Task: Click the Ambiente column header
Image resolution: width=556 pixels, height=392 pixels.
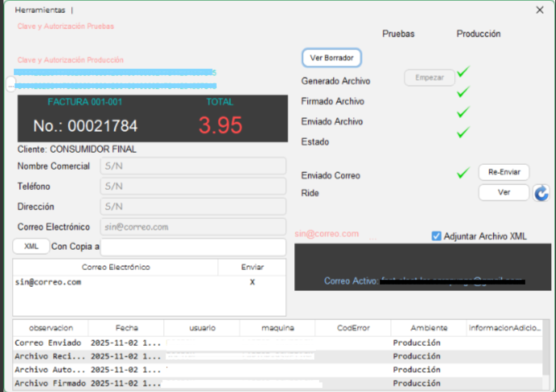Action: 428,328
